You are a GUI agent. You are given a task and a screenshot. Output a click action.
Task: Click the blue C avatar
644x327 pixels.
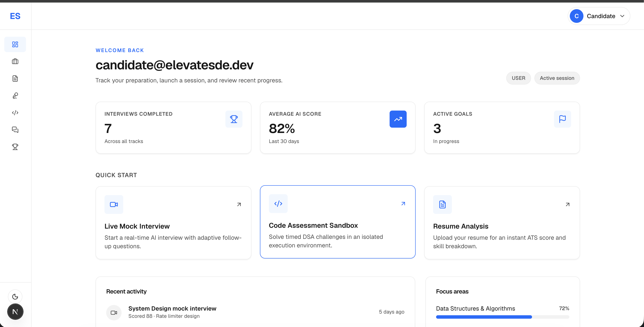576,16
